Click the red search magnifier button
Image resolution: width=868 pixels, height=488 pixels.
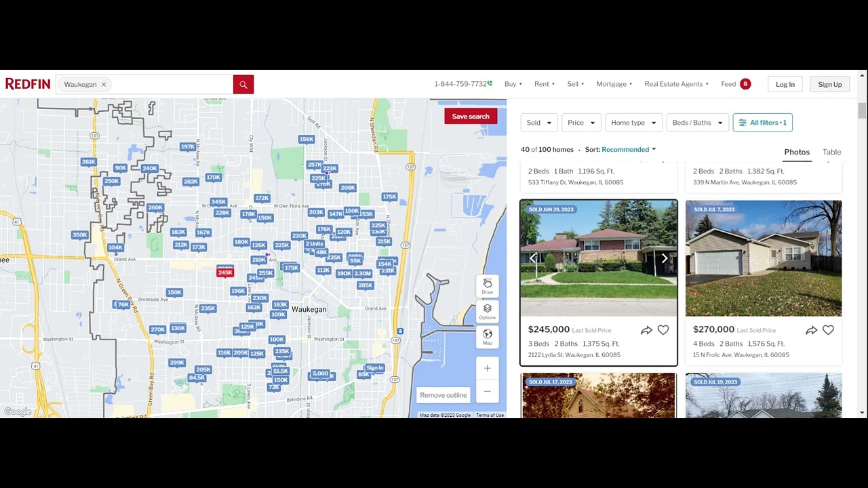[x=243, y=85]
